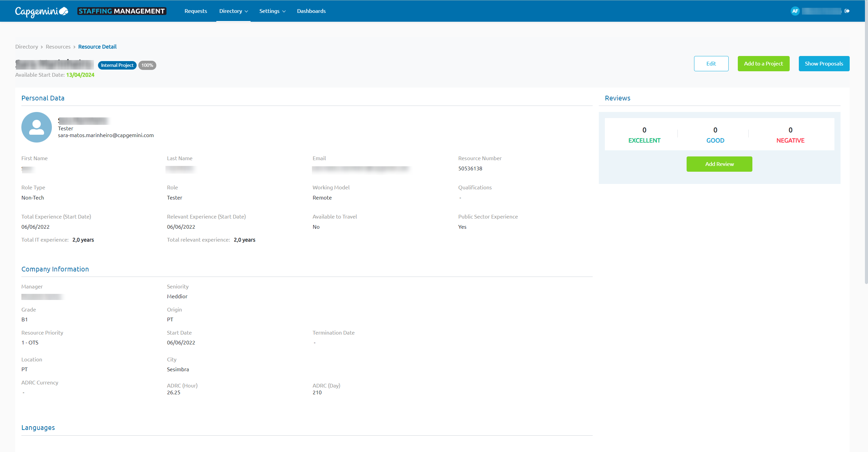Click the 100% allocation badge
This screenshot has width=868, height=452.
click(147, 65)
